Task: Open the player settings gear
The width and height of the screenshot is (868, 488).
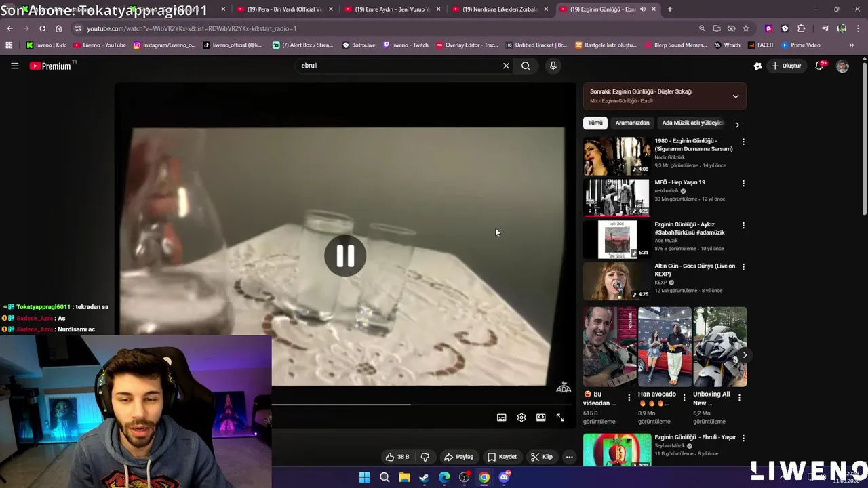Action: tap(521, 418)
